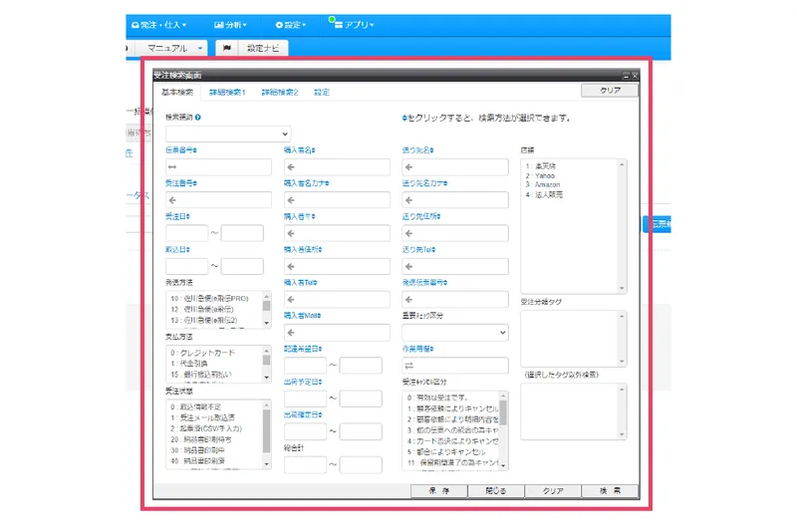Click the 出荷確定日 search-method label
Image resolution: width=797 pixels, height=532 pixels.
point(303,415)
